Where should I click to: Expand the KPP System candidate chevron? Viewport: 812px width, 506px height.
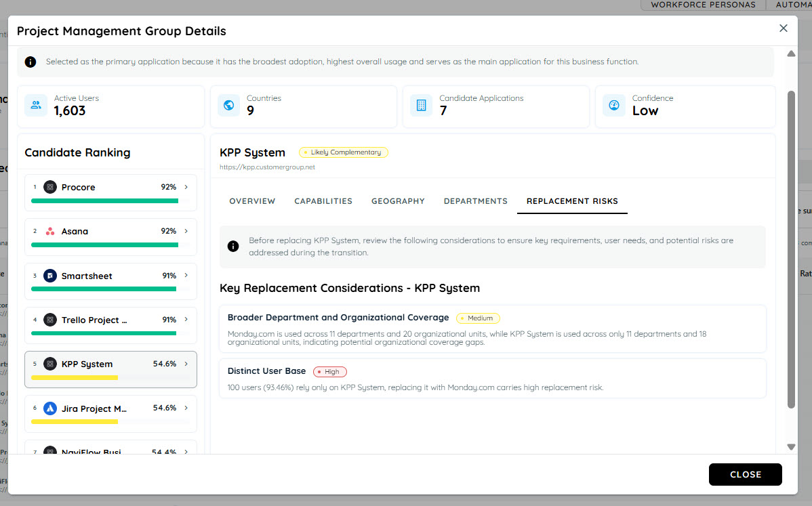(186, 364)
